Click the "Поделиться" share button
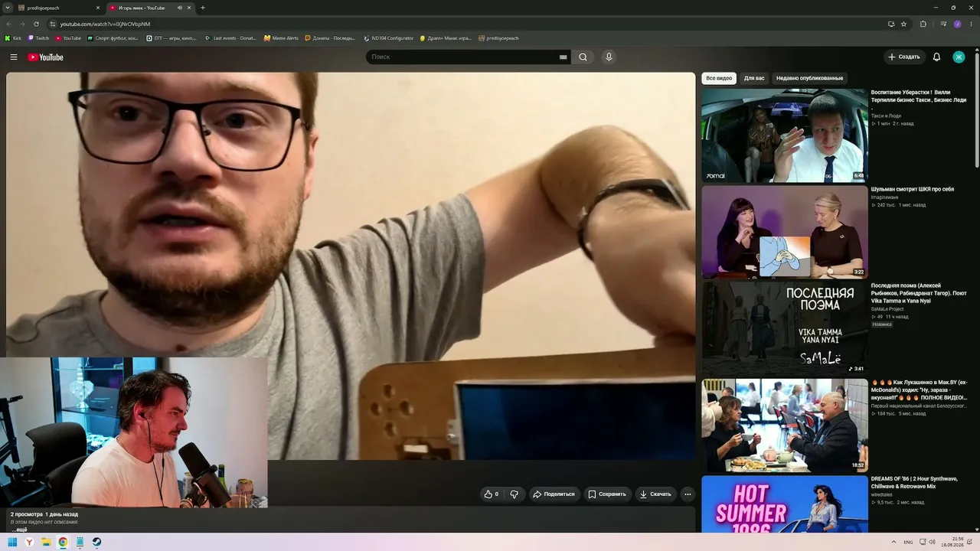 point(554,494)
